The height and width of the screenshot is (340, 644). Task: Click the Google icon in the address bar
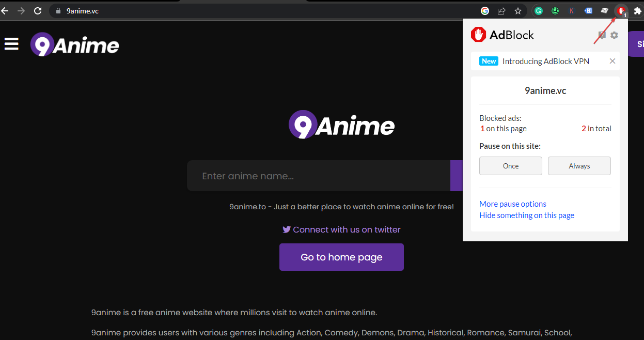[485, 11]
